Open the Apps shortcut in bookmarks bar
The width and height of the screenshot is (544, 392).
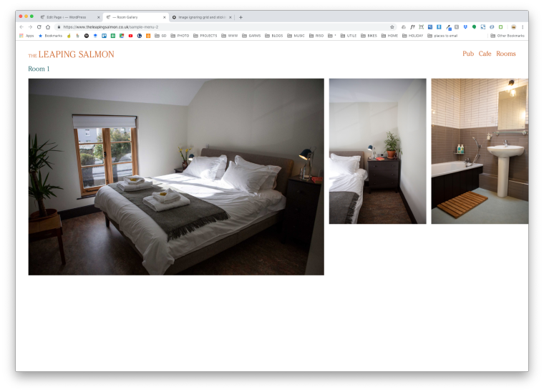pos(26,35)
